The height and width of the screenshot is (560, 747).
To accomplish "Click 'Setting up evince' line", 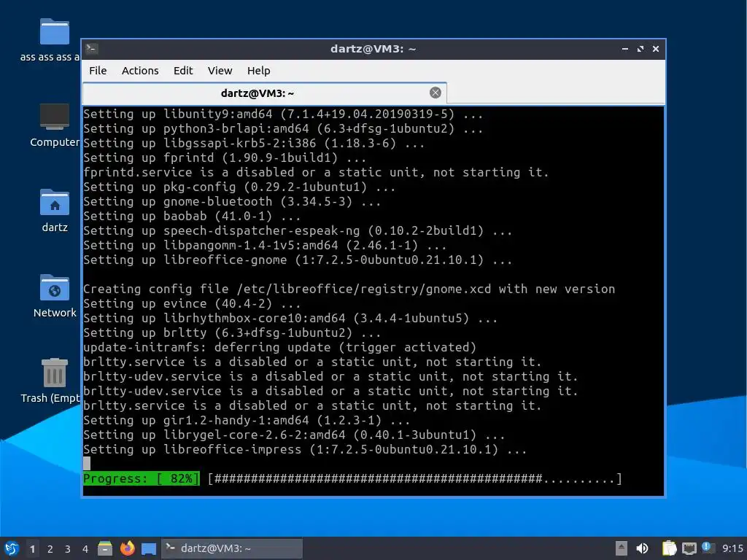I will point(192,304).
